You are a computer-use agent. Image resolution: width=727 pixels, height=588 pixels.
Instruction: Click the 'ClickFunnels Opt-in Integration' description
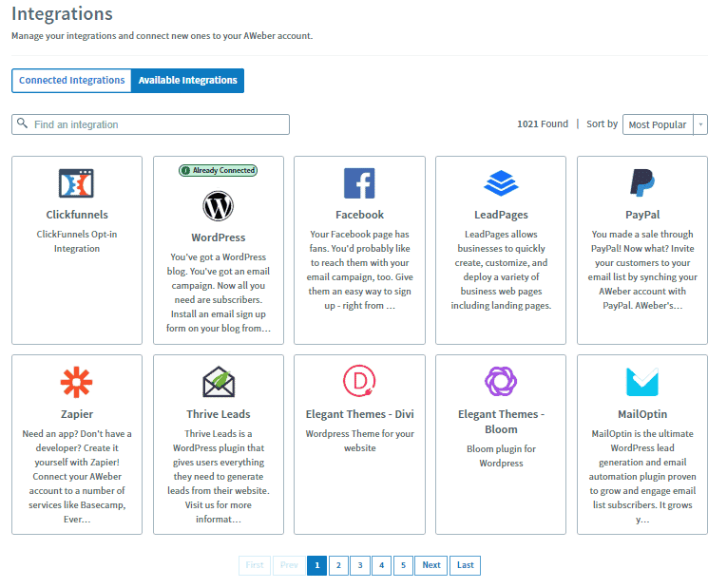click(x=77, y=241)
